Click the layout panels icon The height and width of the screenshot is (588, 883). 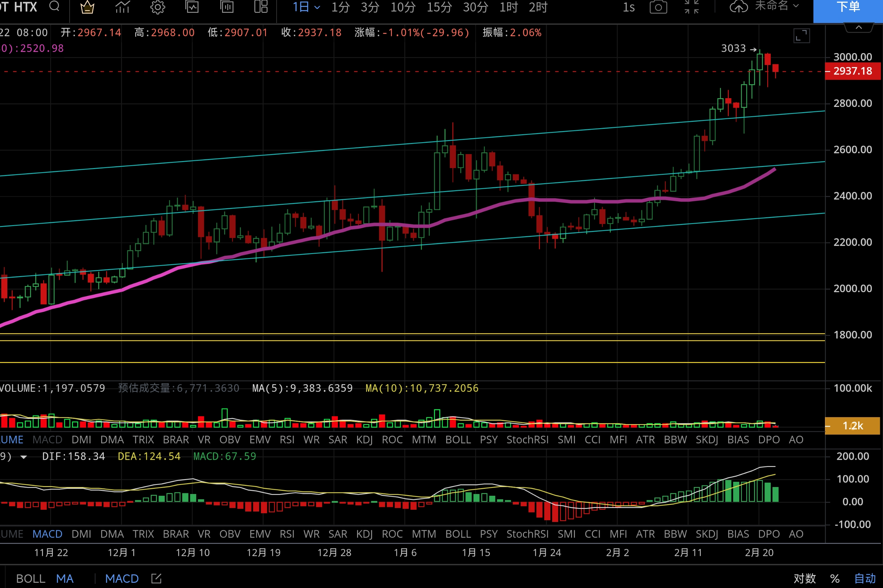261,6
